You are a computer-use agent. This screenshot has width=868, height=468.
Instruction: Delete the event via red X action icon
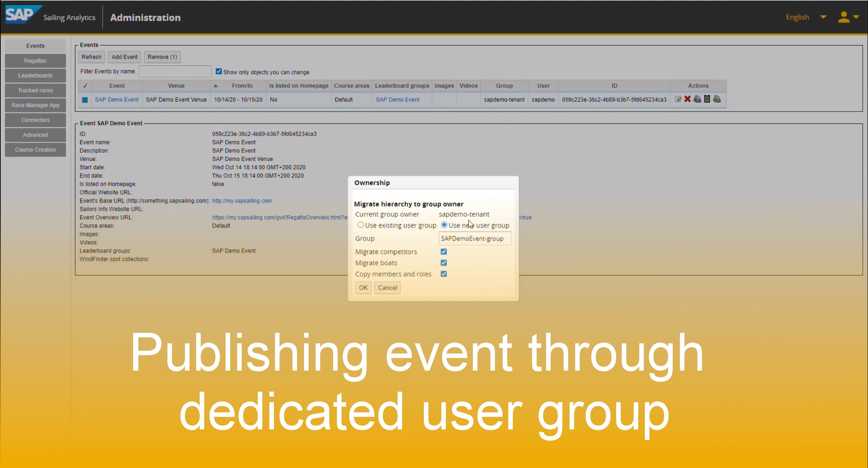click(687, 99)
